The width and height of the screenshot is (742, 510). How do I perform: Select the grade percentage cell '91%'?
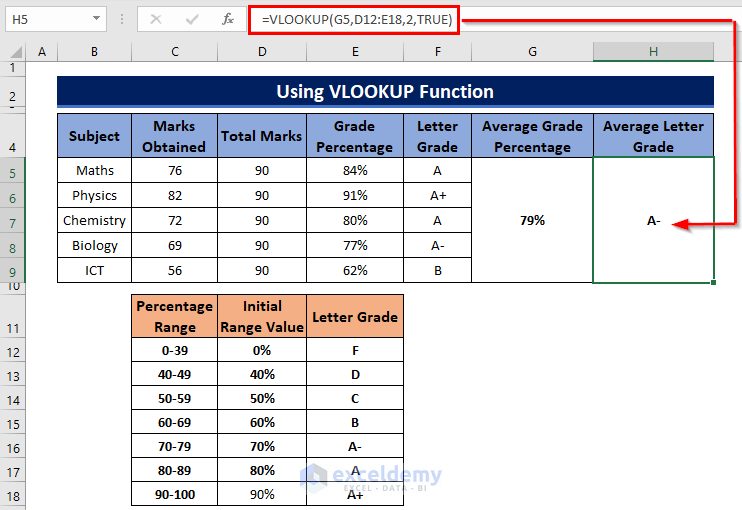pos(355,195)
